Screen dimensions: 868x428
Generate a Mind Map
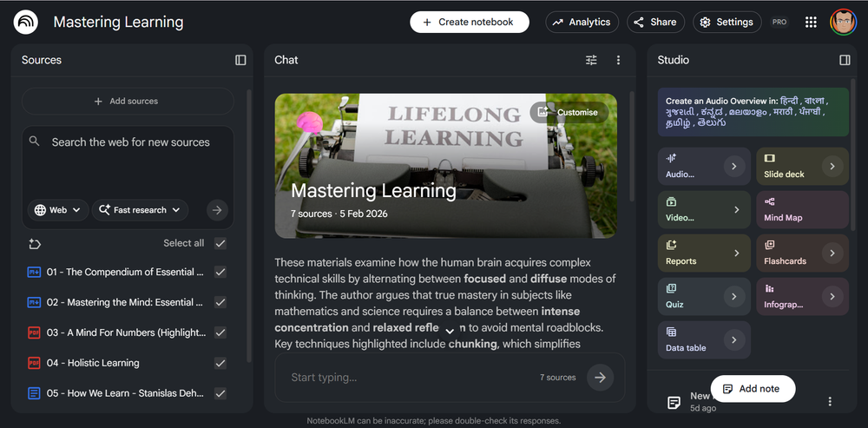coord(802,209)
